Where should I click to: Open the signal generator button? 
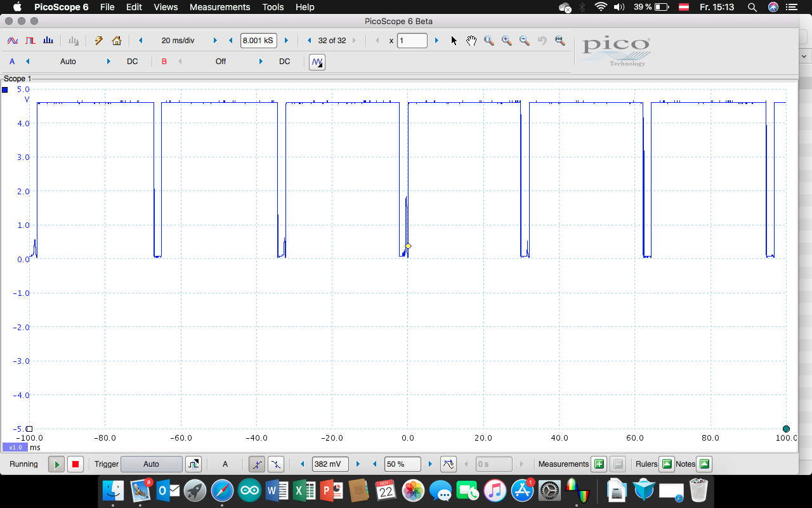[x=317, y=62]
